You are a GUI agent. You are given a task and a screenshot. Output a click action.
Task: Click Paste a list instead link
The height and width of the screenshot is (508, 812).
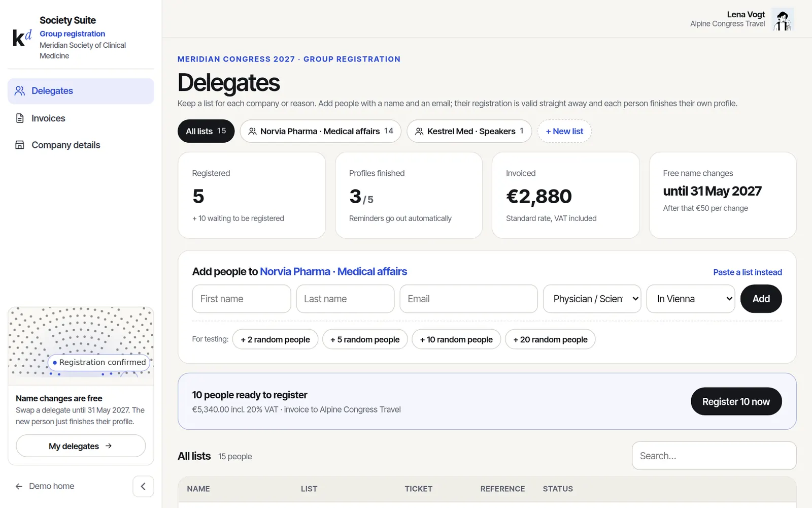(x=748, y=272)
